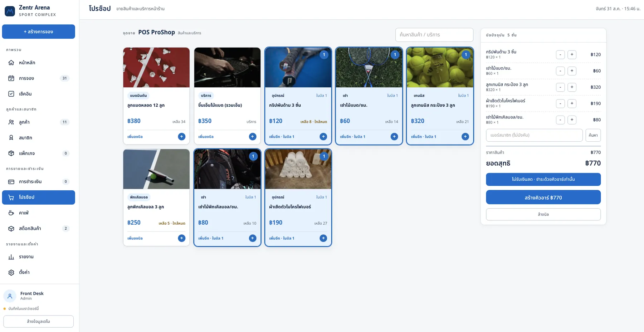Click the แพ็กเกจ box icon
Viewport: 644px width, 332px height.
click(x=11, y=153)
